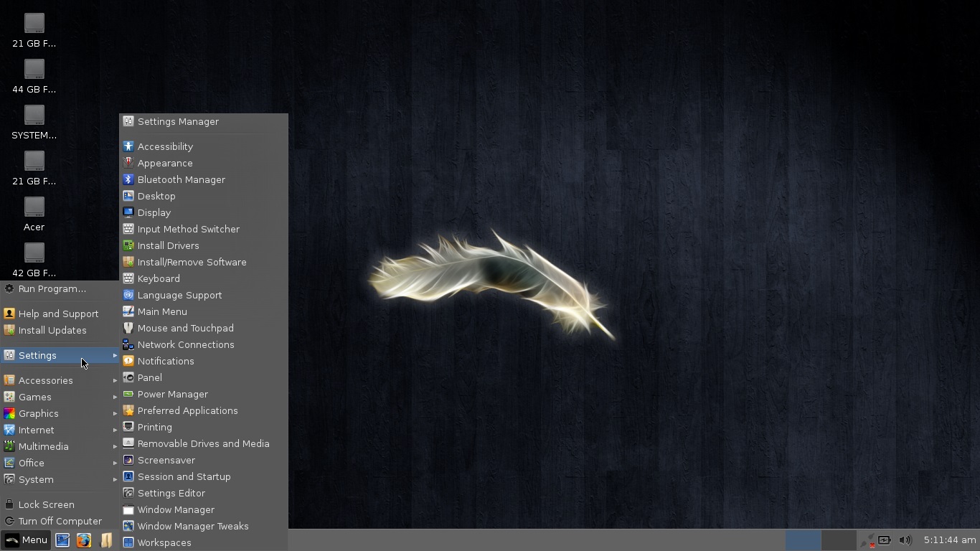Click the Lock Screen padlock icon
Viewport: 980px width, 551px height.
coord(9,504)
